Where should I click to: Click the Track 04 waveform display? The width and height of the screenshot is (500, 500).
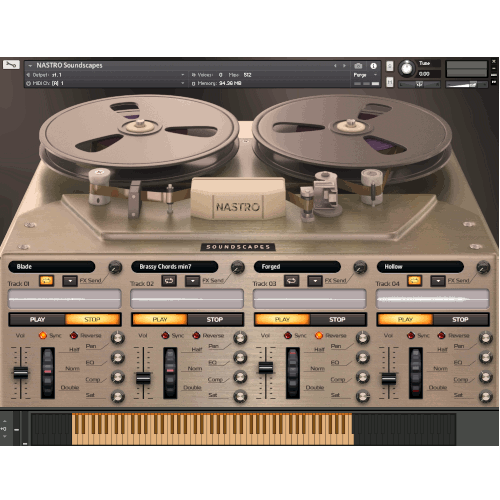point(432,299)
